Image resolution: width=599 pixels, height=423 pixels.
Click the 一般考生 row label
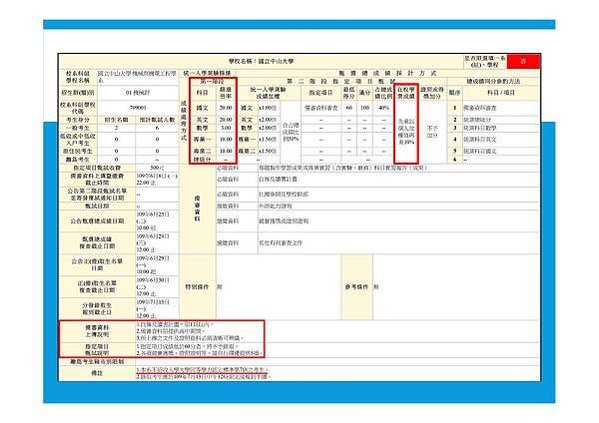point(78,128)
